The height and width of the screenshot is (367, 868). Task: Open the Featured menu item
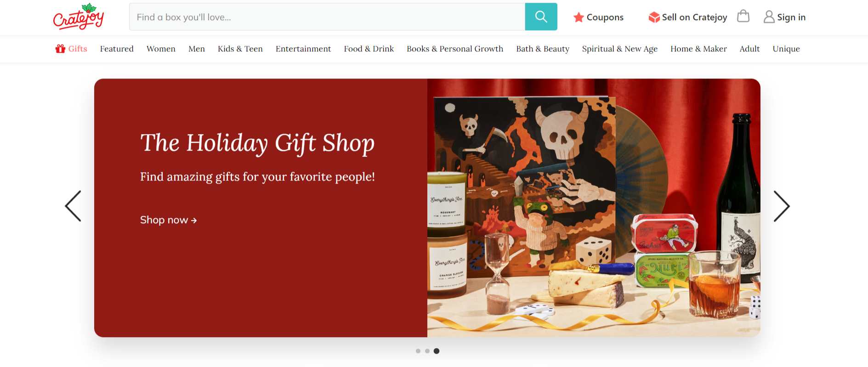click(x=117, y=49)
